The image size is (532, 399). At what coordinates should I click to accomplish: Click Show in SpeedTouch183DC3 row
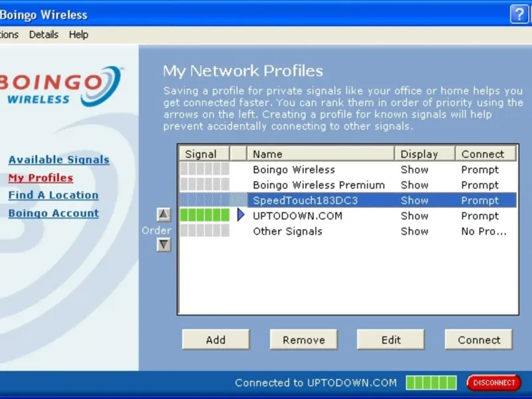[x=414, y=201]
